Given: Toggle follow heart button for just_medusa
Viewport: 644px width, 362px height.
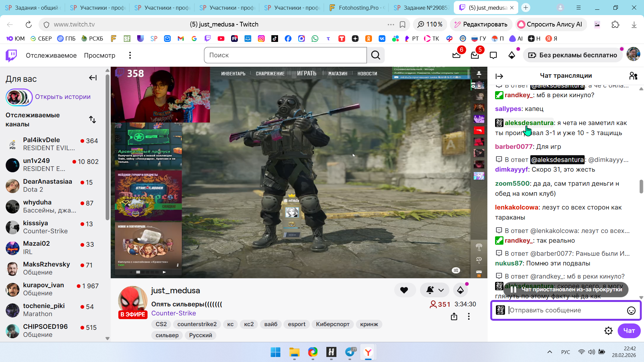Looking at the screenshot, I should tap(404, 290).
